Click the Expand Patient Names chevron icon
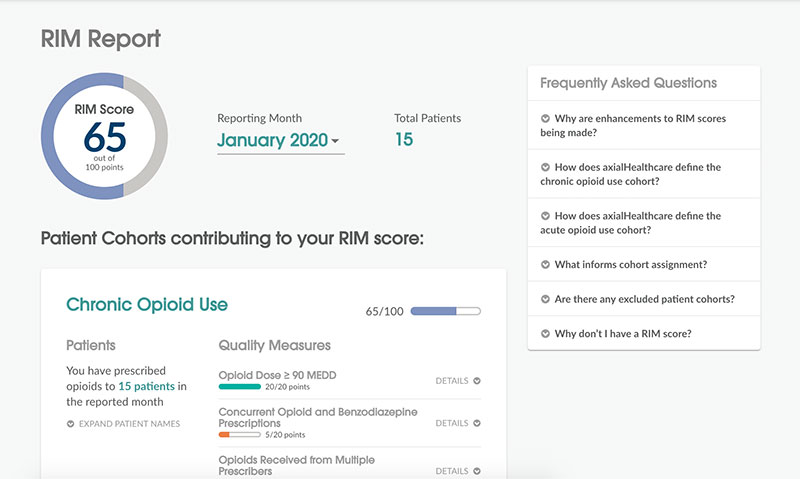The width and height of the screenshot is (800, 479). (70, 424)
